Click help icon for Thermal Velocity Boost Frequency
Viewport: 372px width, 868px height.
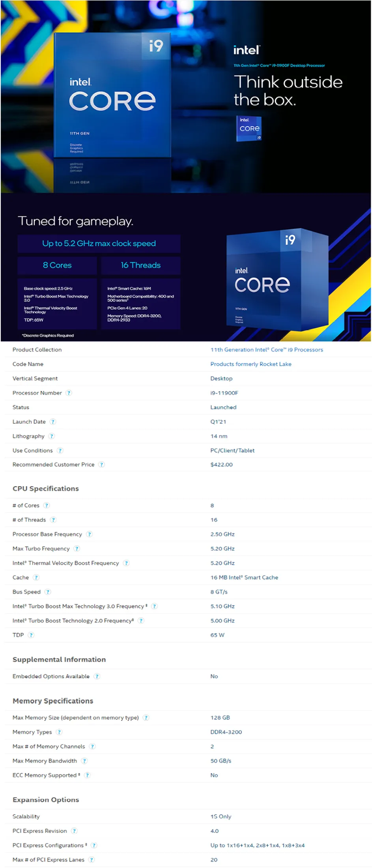126,563
